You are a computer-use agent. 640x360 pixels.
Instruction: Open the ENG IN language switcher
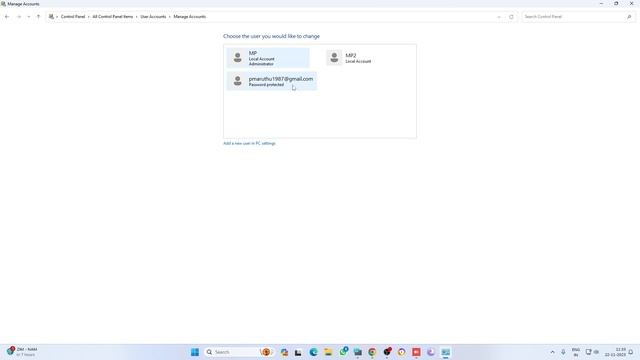tap(576, 352)
